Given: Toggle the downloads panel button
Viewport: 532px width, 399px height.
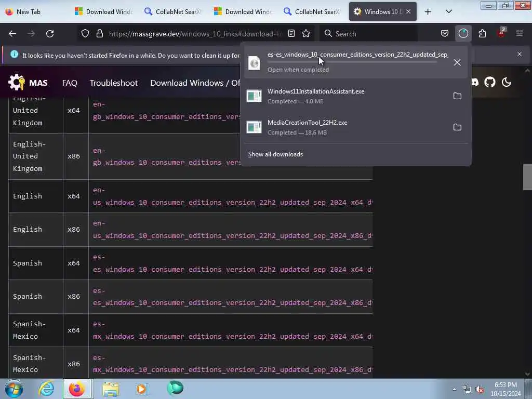Looking at the screenshot, I should (463, 34).
